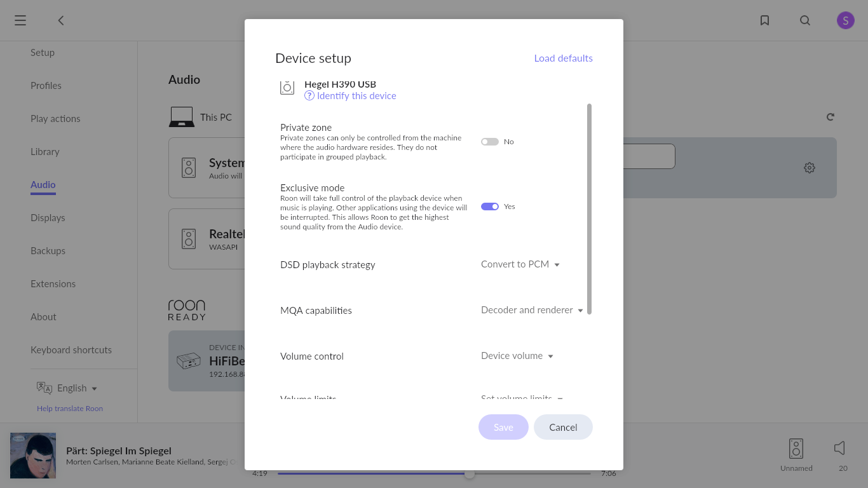Open DSD playback strategy dropdown
The width and height of the screenshot is (868, 488).
520,264
